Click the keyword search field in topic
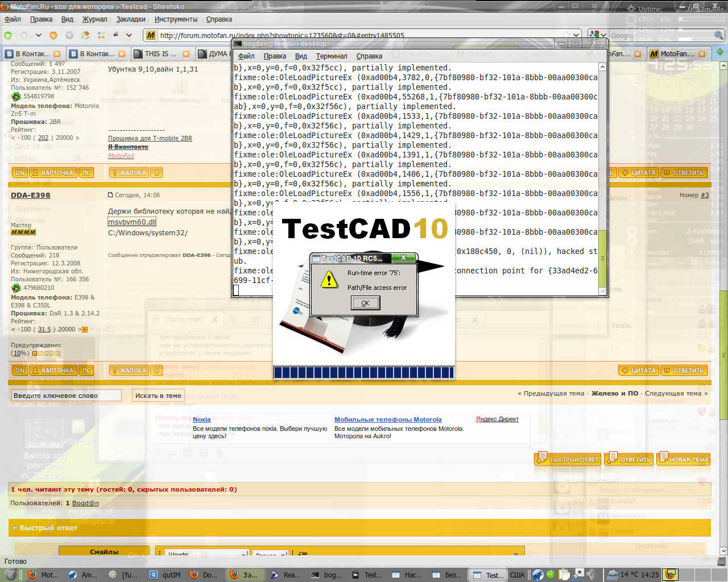Screen dimensions: 728x582 pos(67,396)
